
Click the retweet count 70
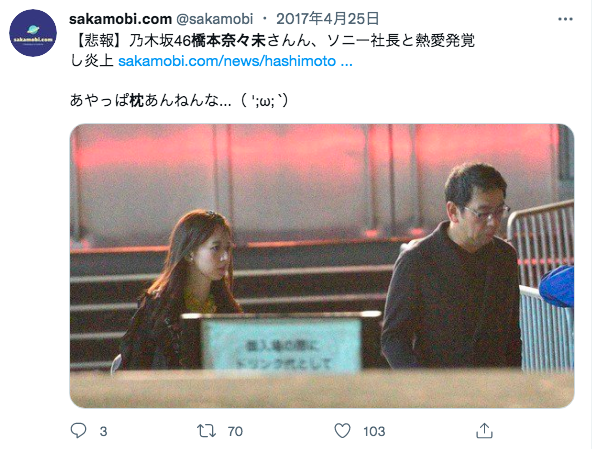point(235,431)
